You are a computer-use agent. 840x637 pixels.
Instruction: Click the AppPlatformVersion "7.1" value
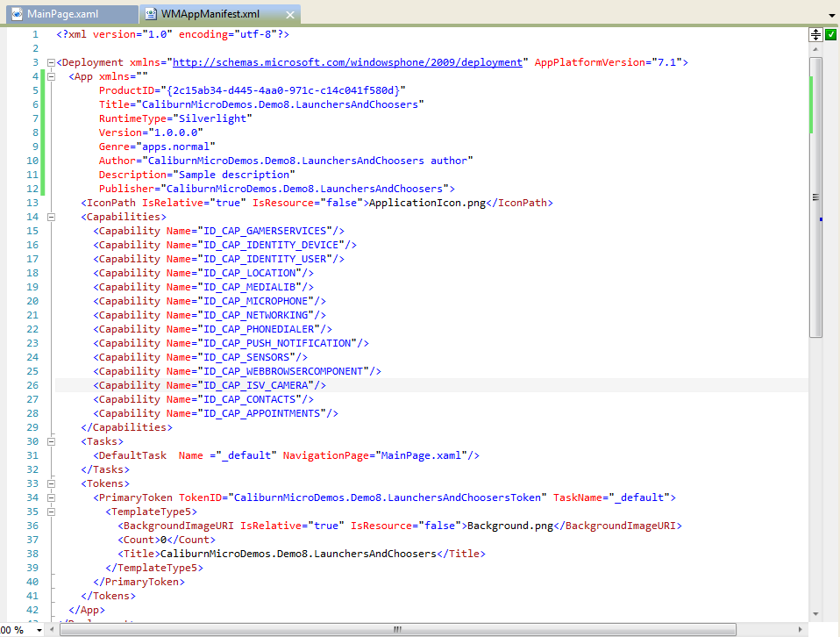coord(667,63)
